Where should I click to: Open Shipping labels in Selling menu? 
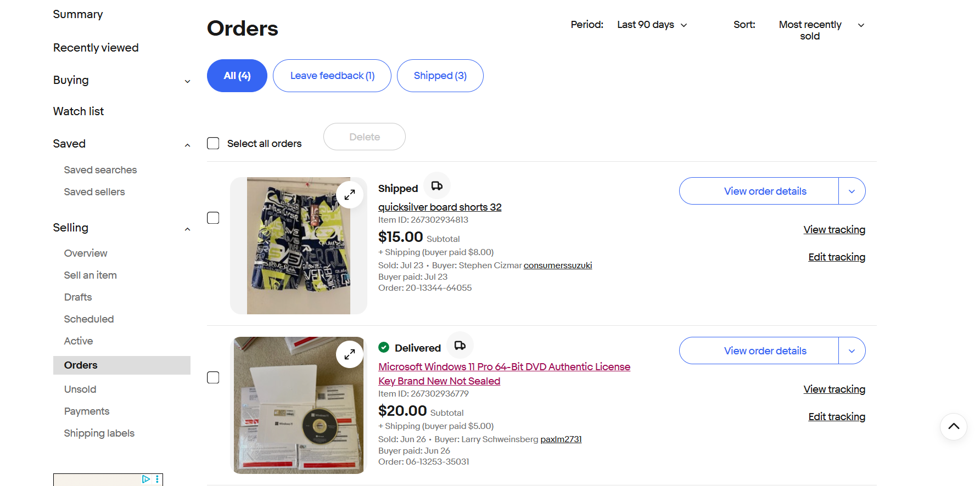(99, 433)
